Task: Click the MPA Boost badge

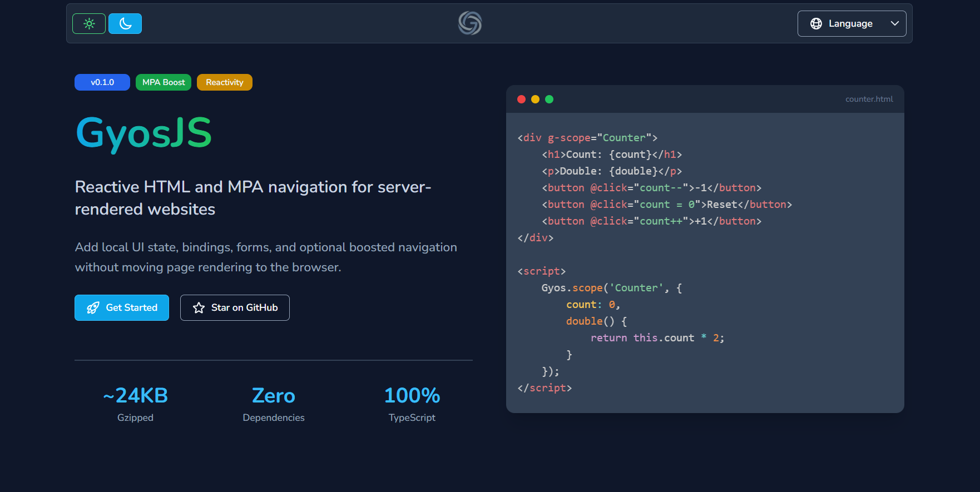Action: [x=164, y=82]
